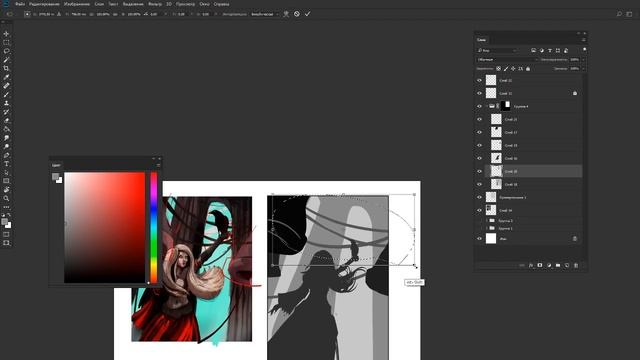Add a layer mask from Layers panel footer
Viewport: 640px width, 360px height.
540,265
